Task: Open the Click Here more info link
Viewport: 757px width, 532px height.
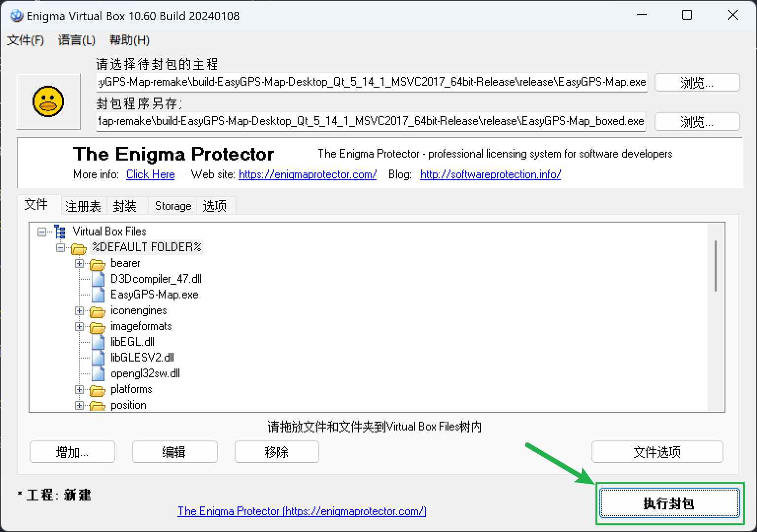Action: pyautogui.click(x=150, y=174)
